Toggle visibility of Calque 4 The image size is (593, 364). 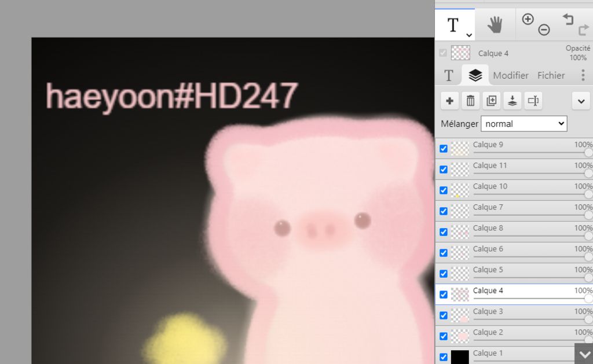pos(444,295)
